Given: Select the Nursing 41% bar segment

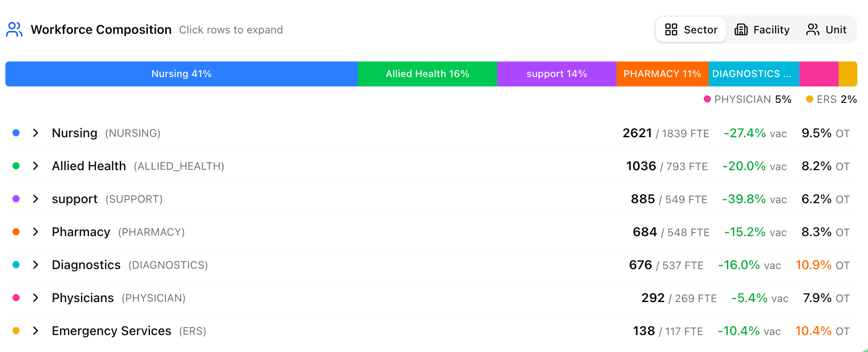Looking at the screenshot, I should coord(181,74).
